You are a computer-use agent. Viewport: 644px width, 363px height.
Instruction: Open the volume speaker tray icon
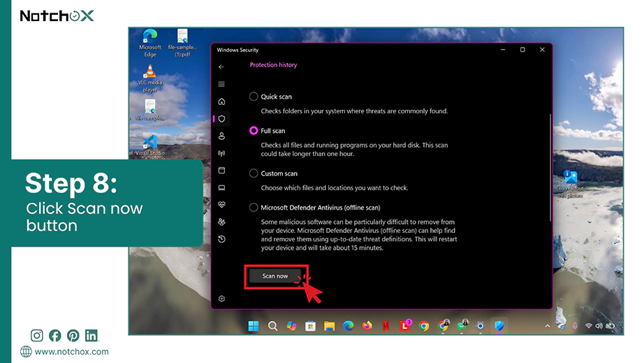tap(599, 326)
